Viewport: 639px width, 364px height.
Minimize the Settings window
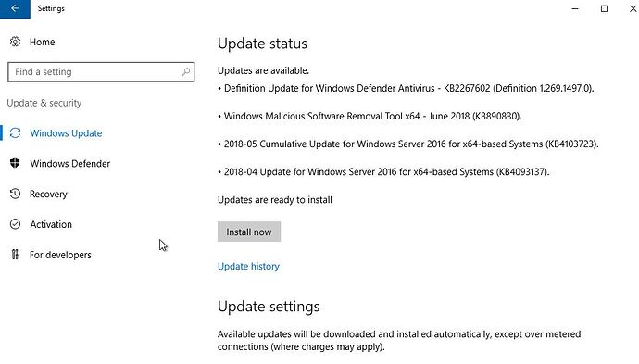(575, 8)
